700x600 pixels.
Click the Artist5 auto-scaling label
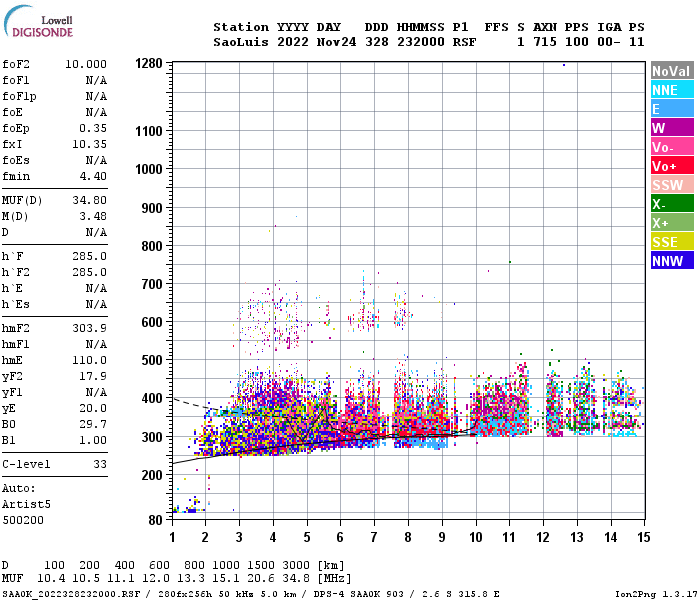tap(26, 504)
